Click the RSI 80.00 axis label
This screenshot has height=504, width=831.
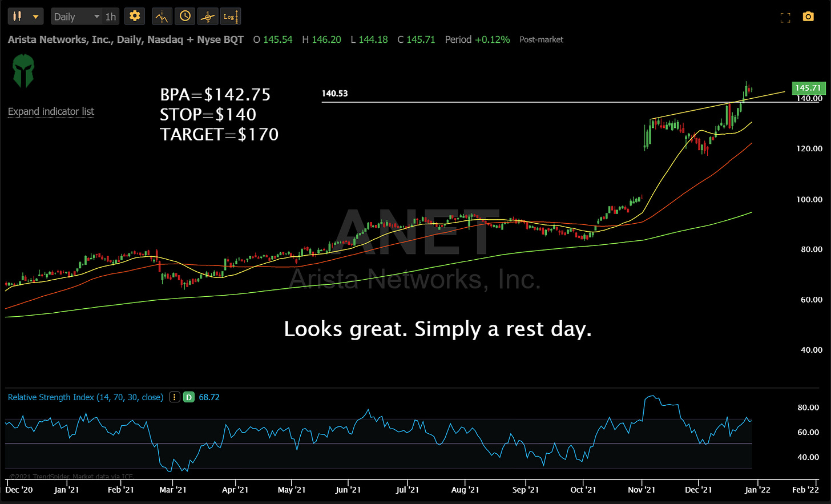click(808, 408)
